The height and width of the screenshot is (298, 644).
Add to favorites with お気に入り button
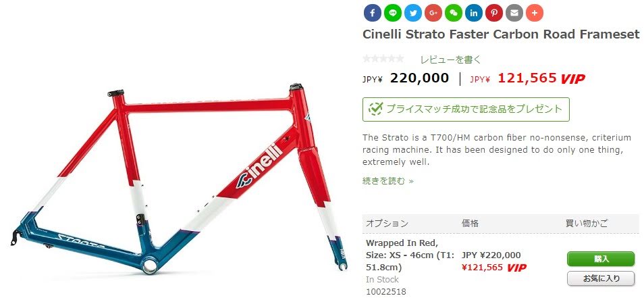pyautogui.click(x=601, y=278)
